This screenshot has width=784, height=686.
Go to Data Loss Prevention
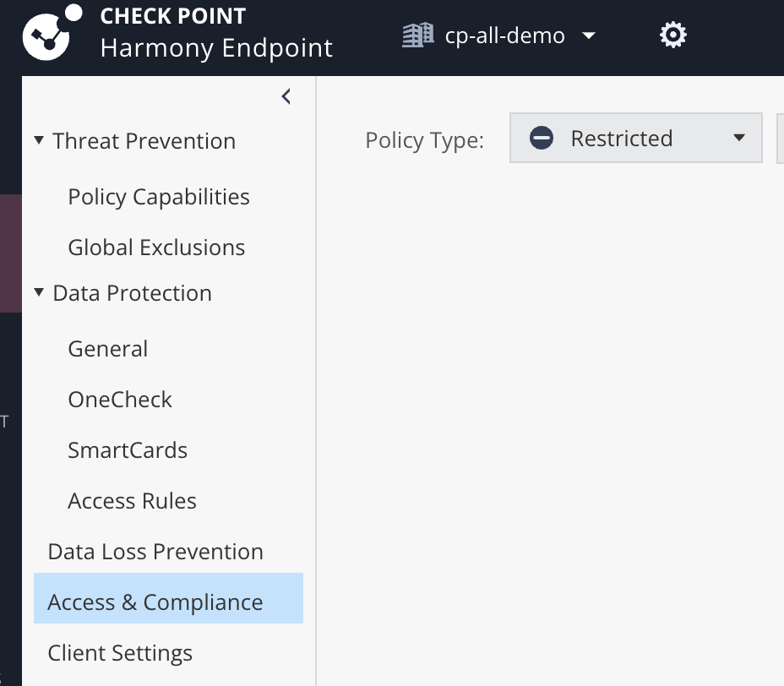pyautogui.click(x=155, y=551)
